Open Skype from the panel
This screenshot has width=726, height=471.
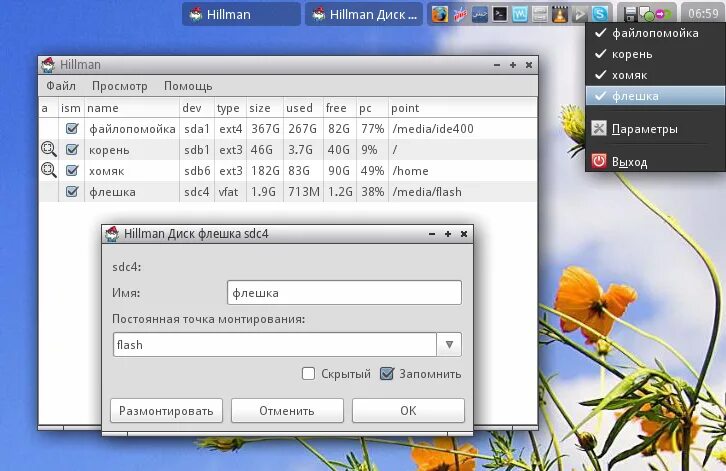coord(600,14)
